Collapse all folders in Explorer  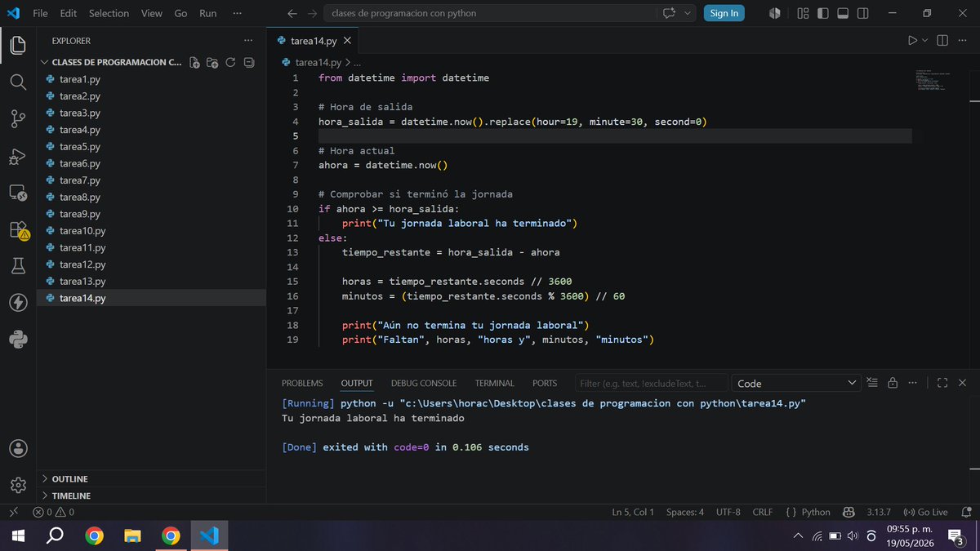pyautogui.click(x=249, y=62)
